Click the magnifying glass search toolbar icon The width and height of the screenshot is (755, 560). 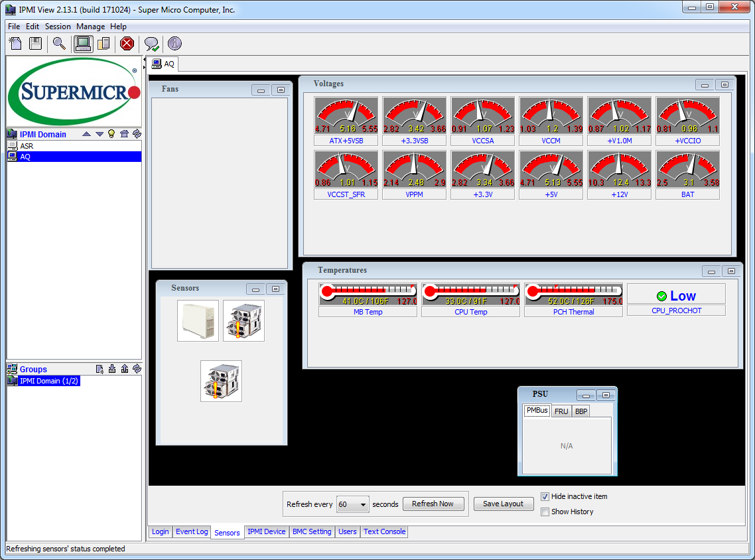pyautogui.click(x=59, y=44)
